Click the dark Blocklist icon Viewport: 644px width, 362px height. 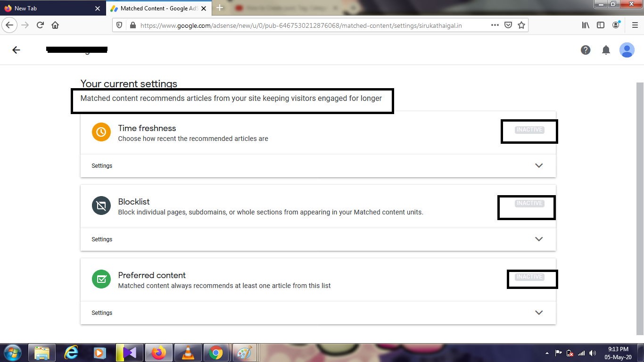pos(101,206)
